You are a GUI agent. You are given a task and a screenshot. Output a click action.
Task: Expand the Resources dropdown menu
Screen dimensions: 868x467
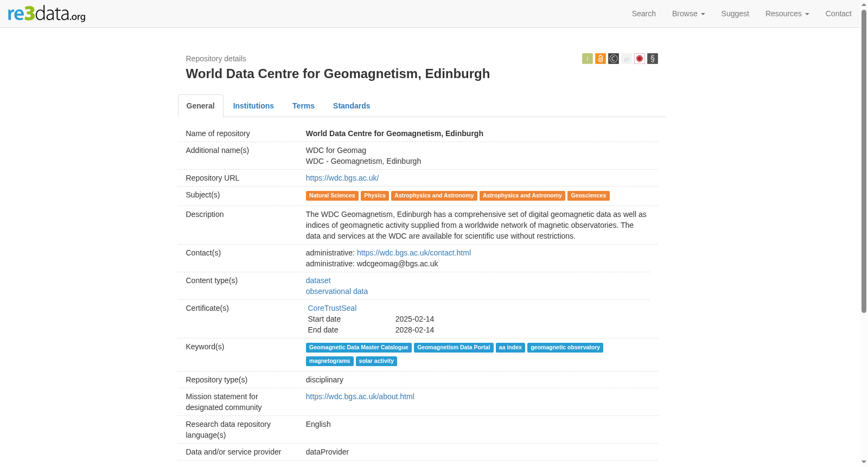(x=787, y=14)
